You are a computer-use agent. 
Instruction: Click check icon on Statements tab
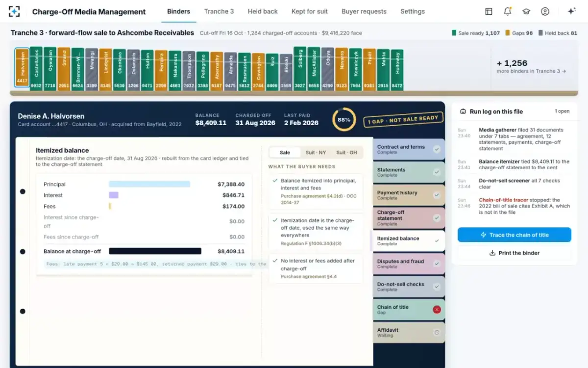(437, 172)
